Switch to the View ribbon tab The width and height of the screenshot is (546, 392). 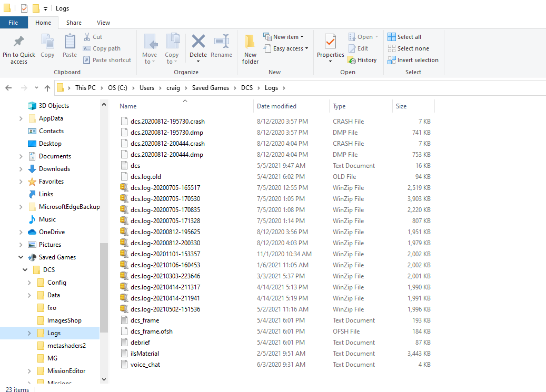click(103, 23)
